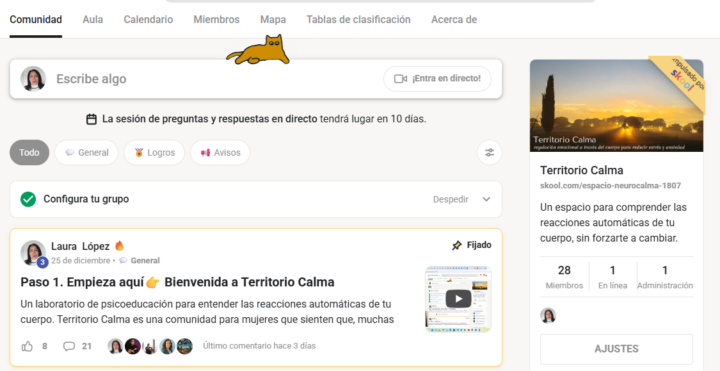Filter posts by Logros category
The height and width of the screenshot is (371, 720).
(x=154, y=152)
